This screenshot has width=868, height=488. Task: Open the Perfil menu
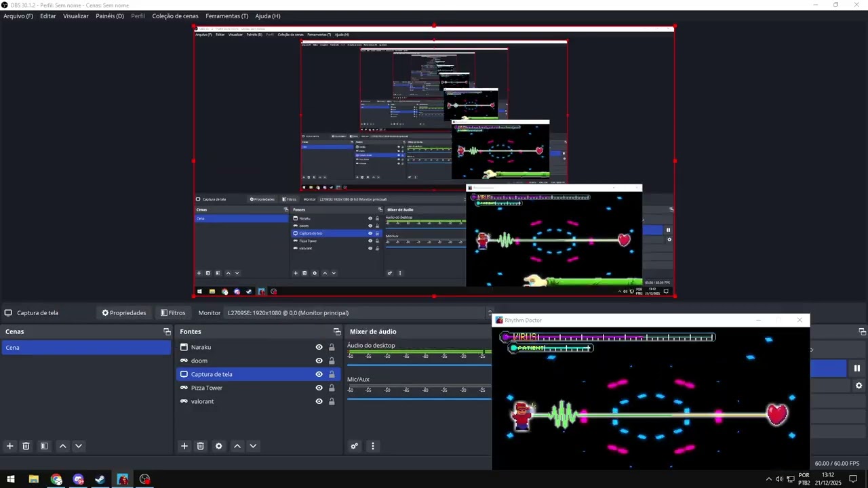pyautogui.click(x=138, y=16)
